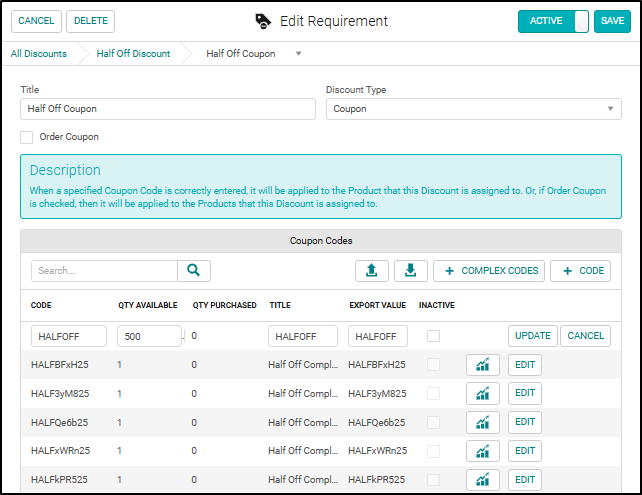Image resolution: width=642 pixels, height=495 pixels.
Task: Focus the coupon codes search box
Action: (104, 271)
